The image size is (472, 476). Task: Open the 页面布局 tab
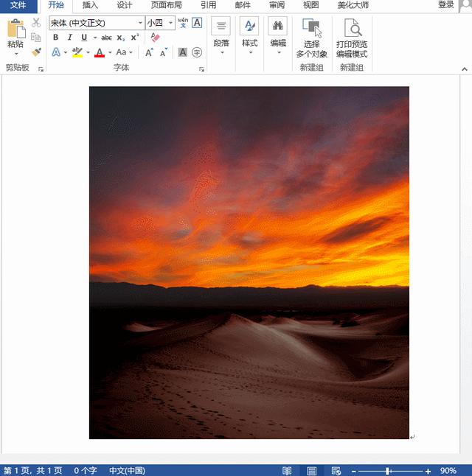(166, 5)
